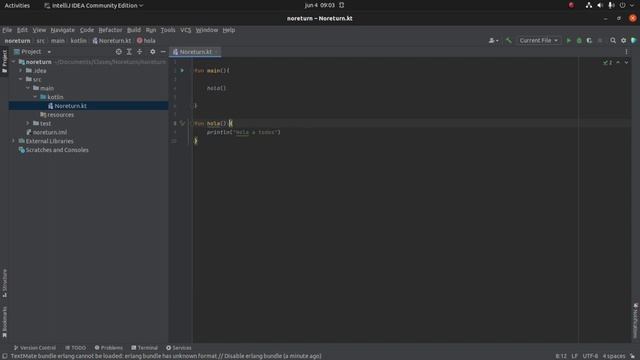Go to next highlighted problem arrow
The width and height of the screenshot is (640, 360).
[626, 62]
